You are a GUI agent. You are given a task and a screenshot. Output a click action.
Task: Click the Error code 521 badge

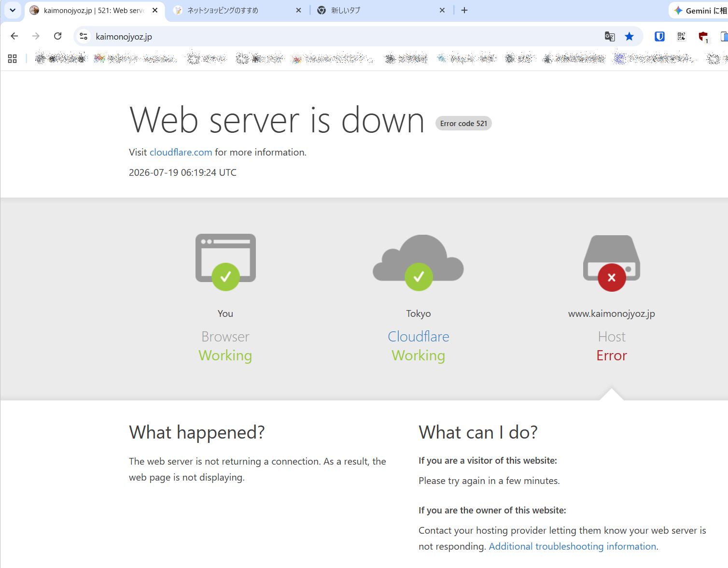pyautogui.click(x=463, y=124)
